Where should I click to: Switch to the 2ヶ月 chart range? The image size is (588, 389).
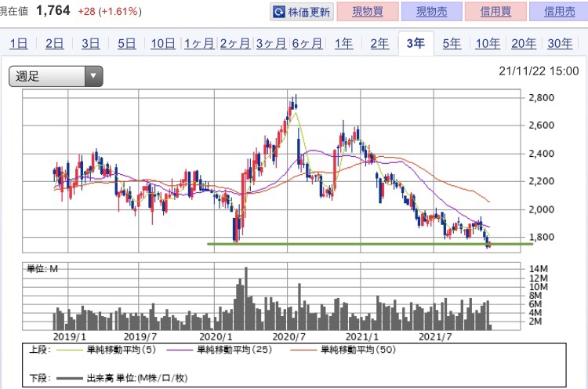[x=234, y=43]
